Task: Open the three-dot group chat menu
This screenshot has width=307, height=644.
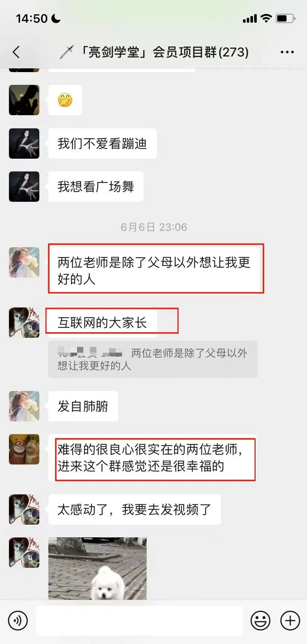Action: 287,52
